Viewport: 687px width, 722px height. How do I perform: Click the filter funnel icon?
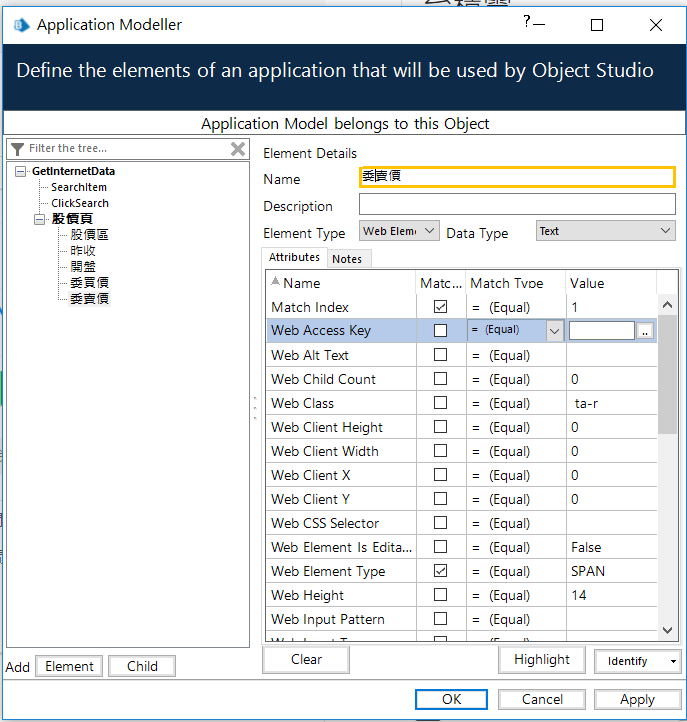pyautogui.click(x=17, y=149)
